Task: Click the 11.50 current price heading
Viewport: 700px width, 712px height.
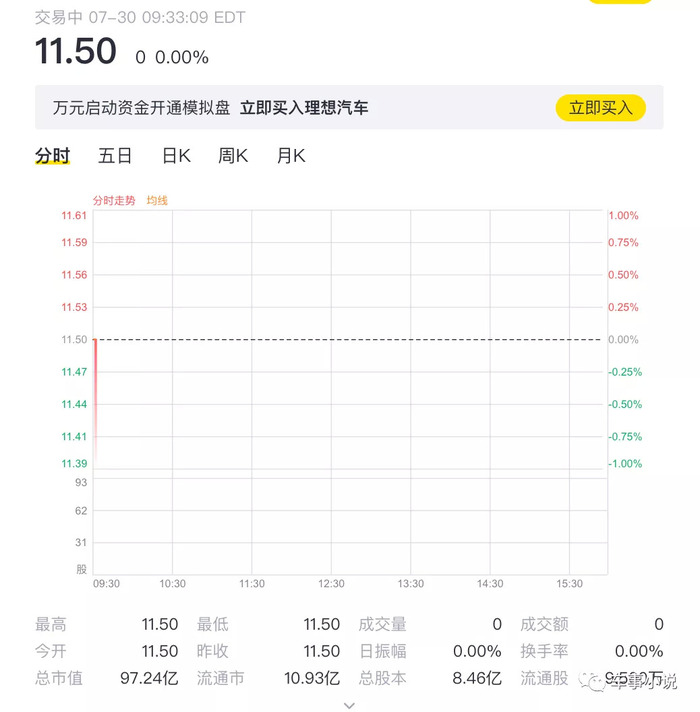Action: coord(76,51)
